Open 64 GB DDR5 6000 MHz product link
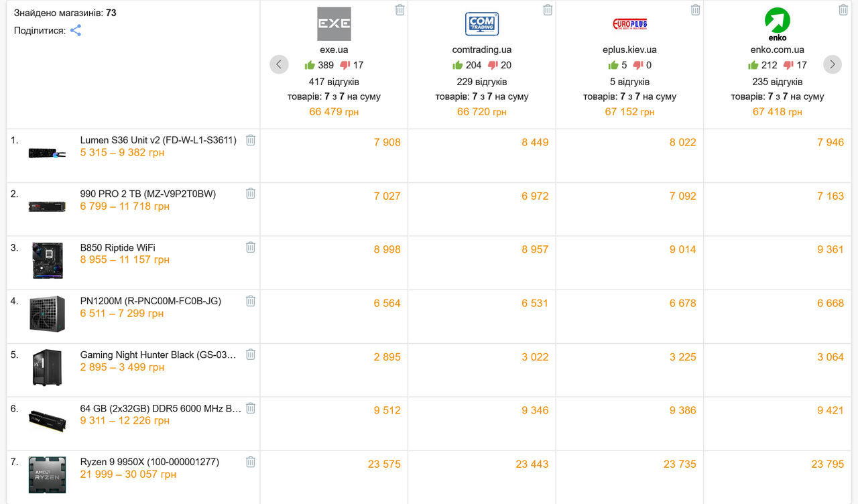 pos(161,408)
